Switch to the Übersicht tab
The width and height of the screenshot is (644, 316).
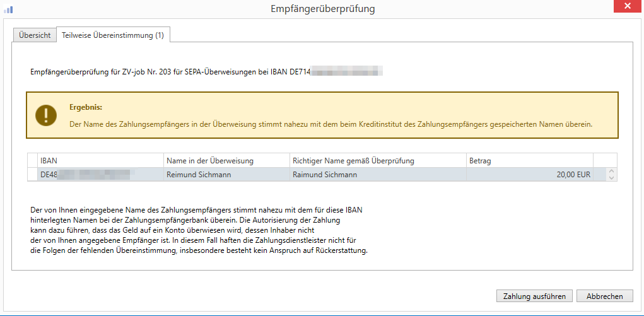35,35
